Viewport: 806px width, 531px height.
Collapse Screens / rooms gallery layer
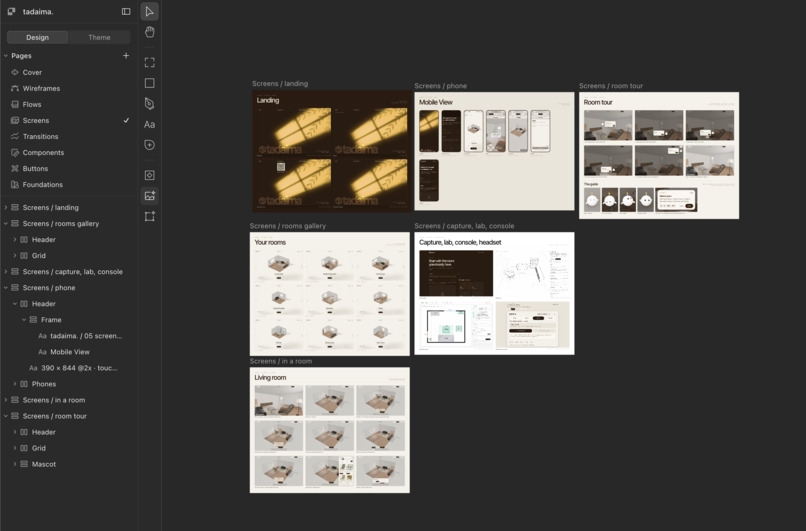[x=6, y=224]
